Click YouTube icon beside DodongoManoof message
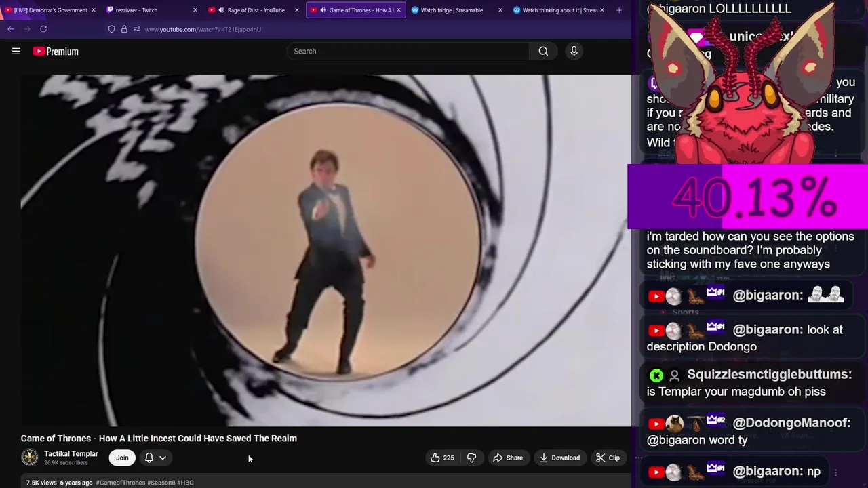 655,424
